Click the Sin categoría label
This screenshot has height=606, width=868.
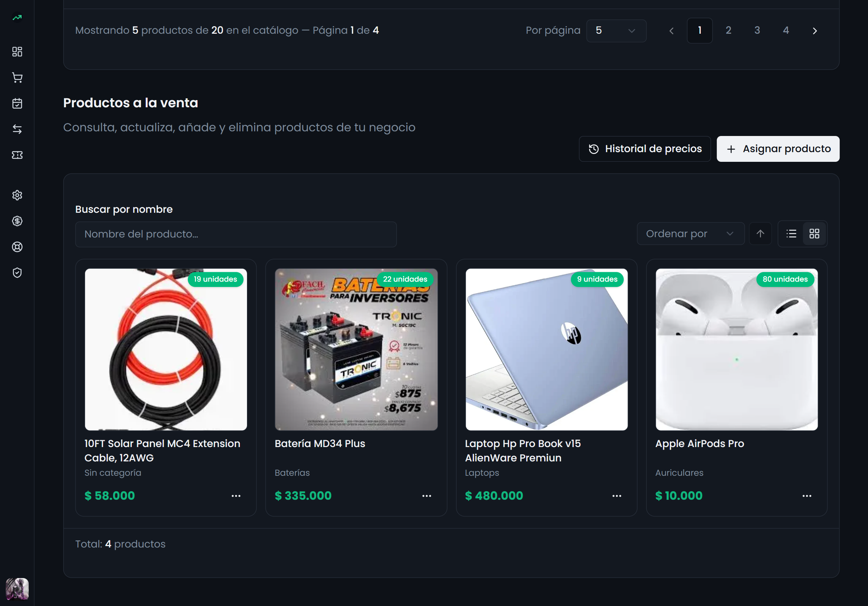113,473
